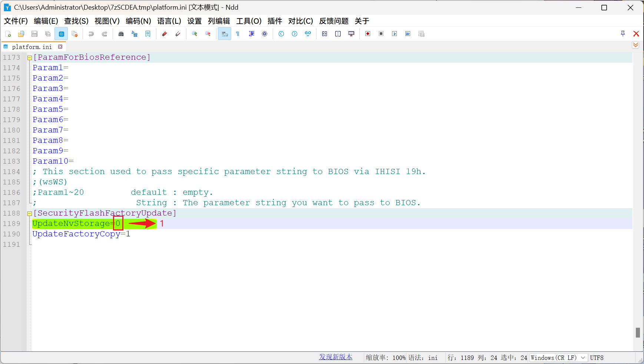
Task: Redo the last undone edit
Action: pyautogui.click(x=104, y=34)
